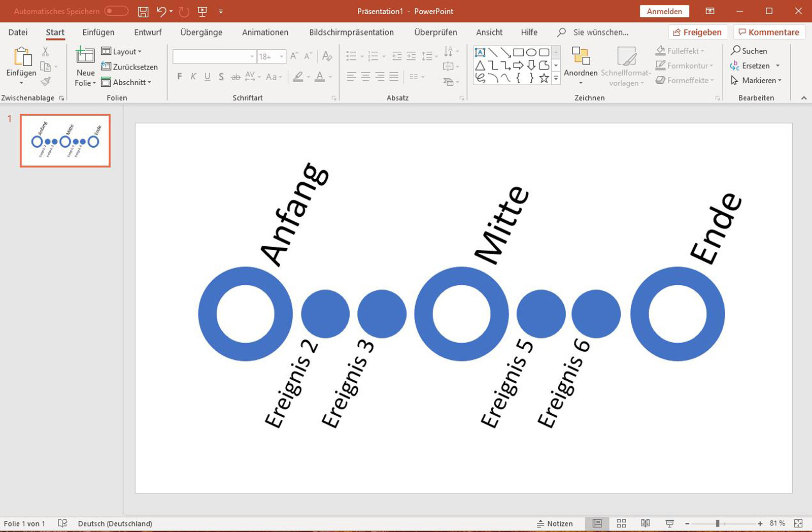This screenshot has width=812, height=532.
Task: Open the Layout dropdown
Action: pyautogui.click(x=121, y=51)
